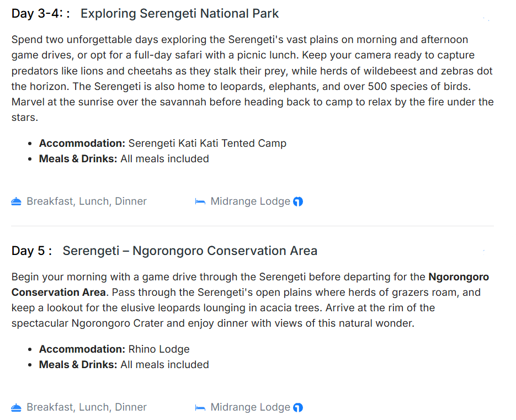Click the 'Rhino Lodge' accommodation name
The image size is (516, 420).
(x=159, y=349)
